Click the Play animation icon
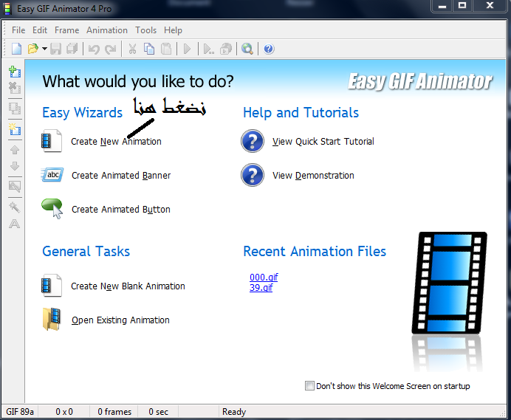The image size is (511, 420). [x=188, y=49]
